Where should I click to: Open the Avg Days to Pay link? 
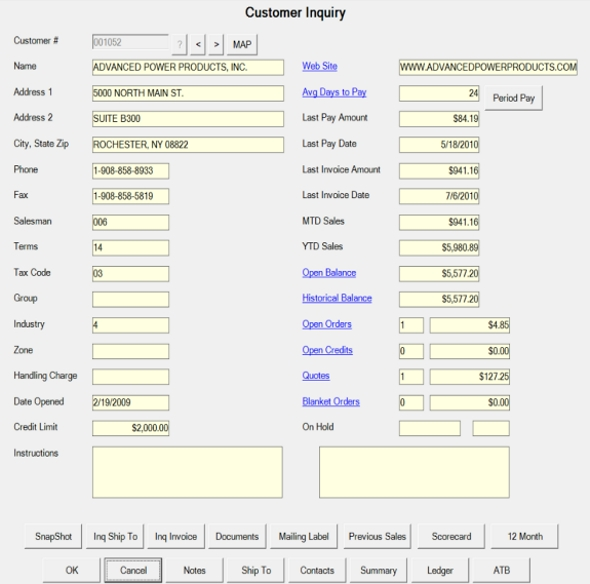point(334,92)
